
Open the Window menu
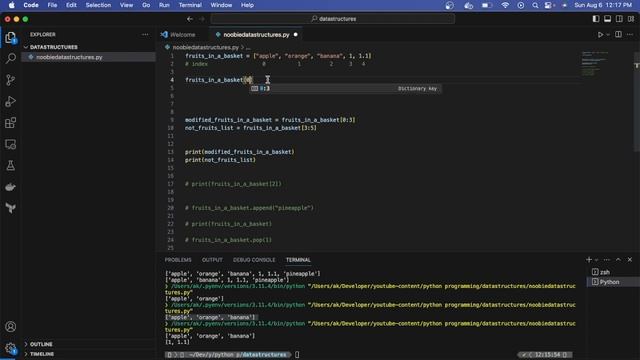221,5
